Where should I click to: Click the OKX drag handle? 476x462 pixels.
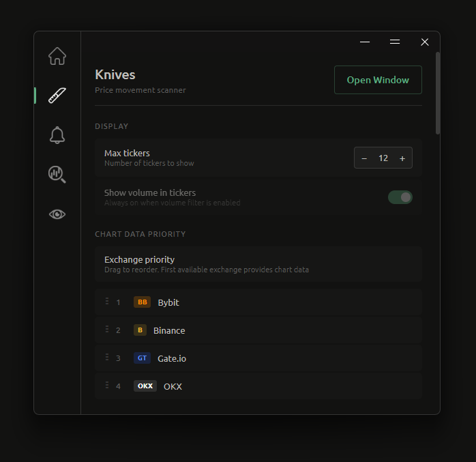pos(107,385)
